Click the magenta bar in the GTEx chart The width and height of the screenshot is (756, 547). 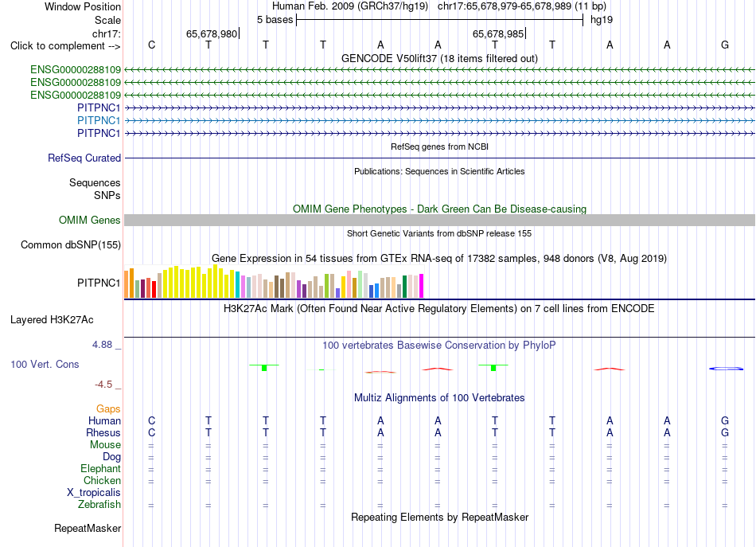422,286
